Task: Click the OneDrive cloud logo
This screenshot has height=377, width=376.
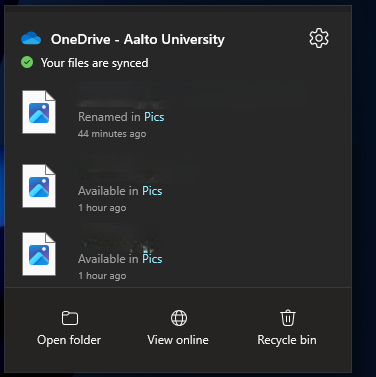Action: tap(31, 38)
